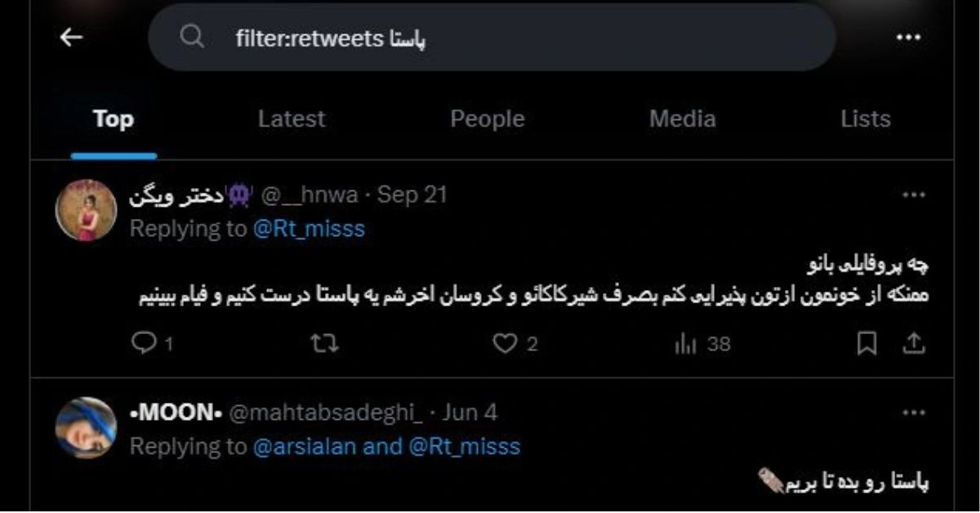Viewport: 980px width, 513px height.
Task: Bookmark the @__hnwa tweet
Action: pyautogui.click(x=866, y=345)
